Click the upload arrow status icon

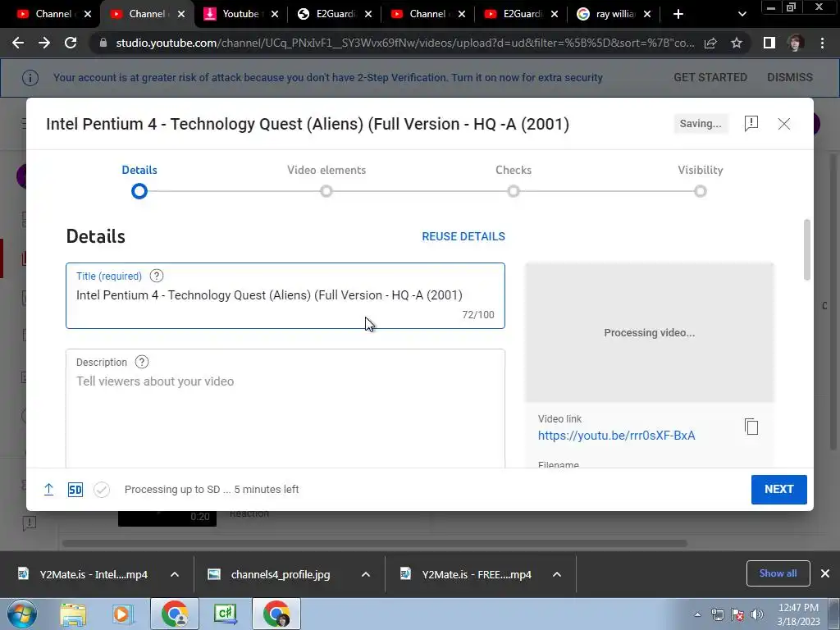[48, 489]
